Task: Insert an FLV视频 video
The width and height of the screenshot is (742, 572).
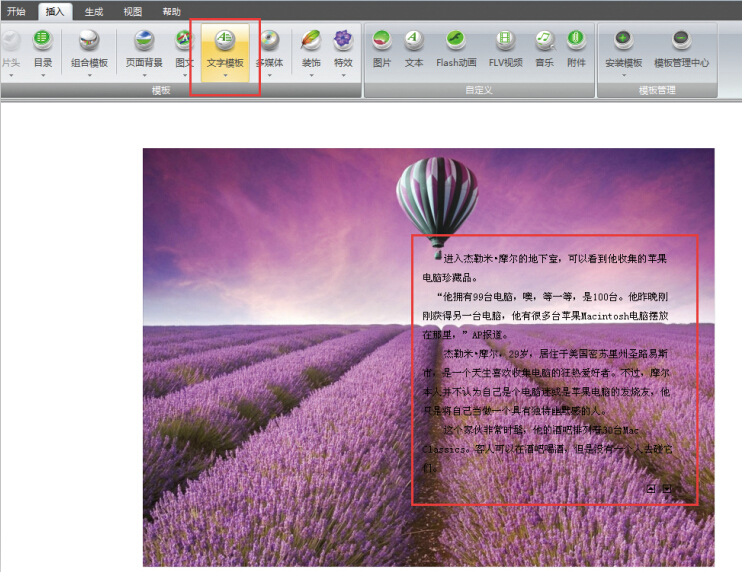Action: pyautogui.click(x=505, y=41)
